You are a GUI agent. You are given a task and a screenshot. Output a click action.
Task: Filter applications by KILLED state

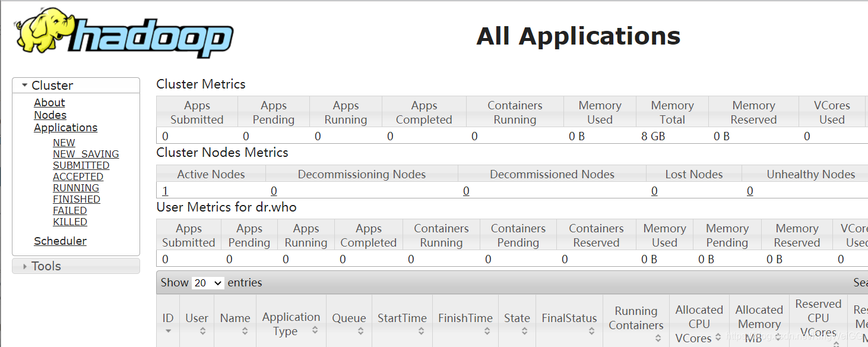click(x=70, y=222)
